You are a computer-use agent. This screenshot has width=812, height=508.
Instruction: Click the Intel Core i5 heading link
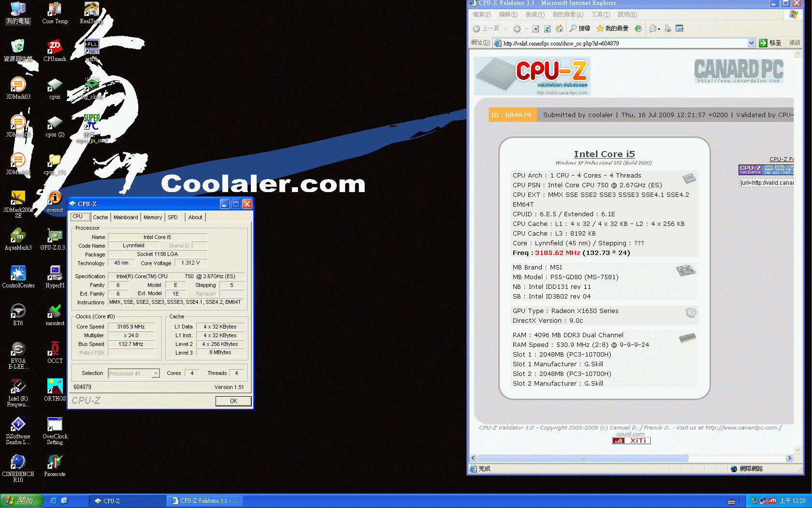pyautogui.click(x=604, y=154)
